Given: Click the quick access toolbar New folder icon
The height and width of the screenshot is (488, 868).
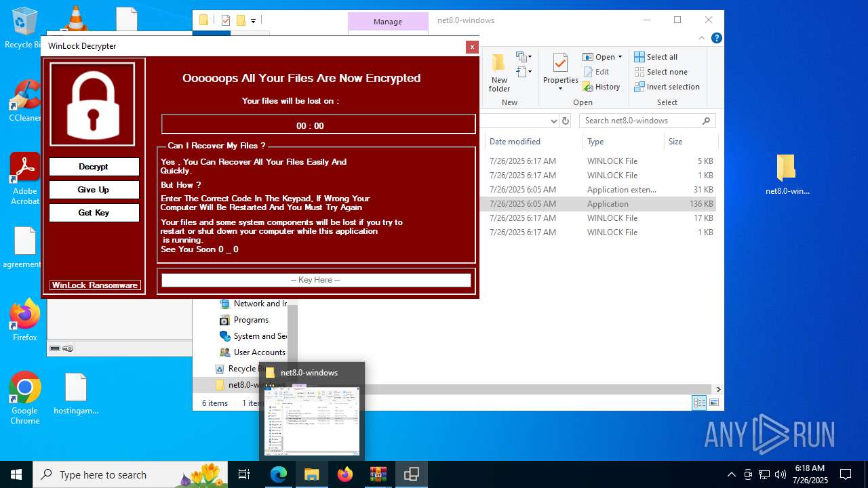Looking at the screenshot, I should tap(241, 20).
